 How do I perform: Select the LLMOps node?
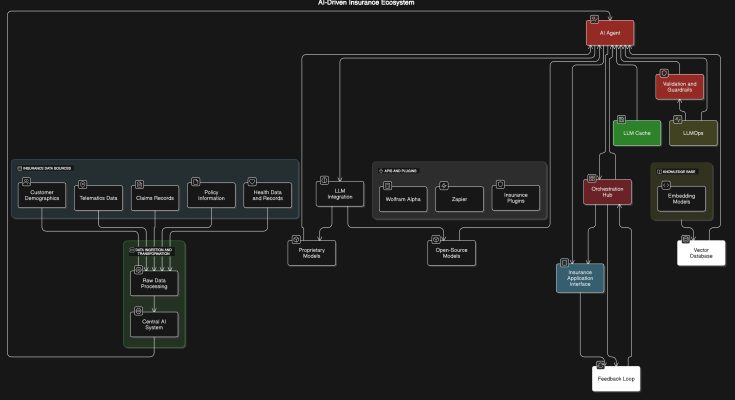click(x=693, y=132)
